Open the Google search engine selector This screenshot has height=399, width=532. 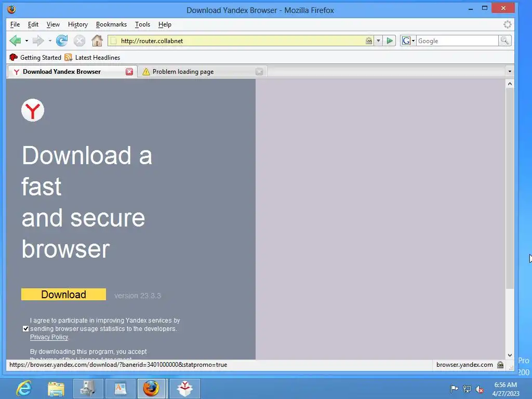tap(408, 41)
